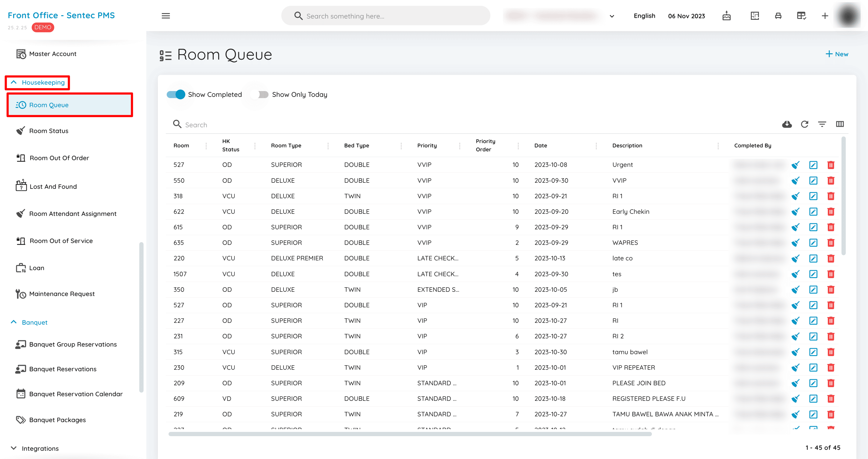The image size is (868, 459).
Task: Edit the room 622 Early Chekin entry
Action: click(813, 211)
